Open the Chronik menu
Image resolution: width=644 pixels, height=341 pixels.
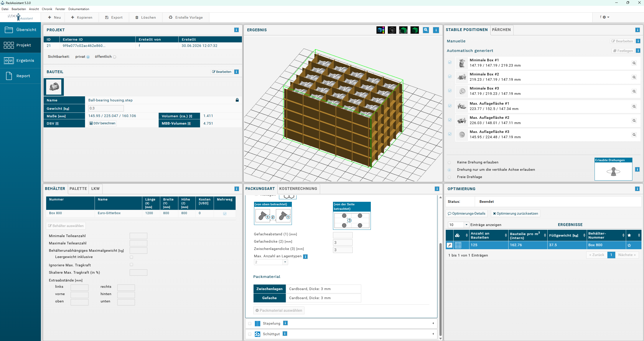[x=47, y=9]
